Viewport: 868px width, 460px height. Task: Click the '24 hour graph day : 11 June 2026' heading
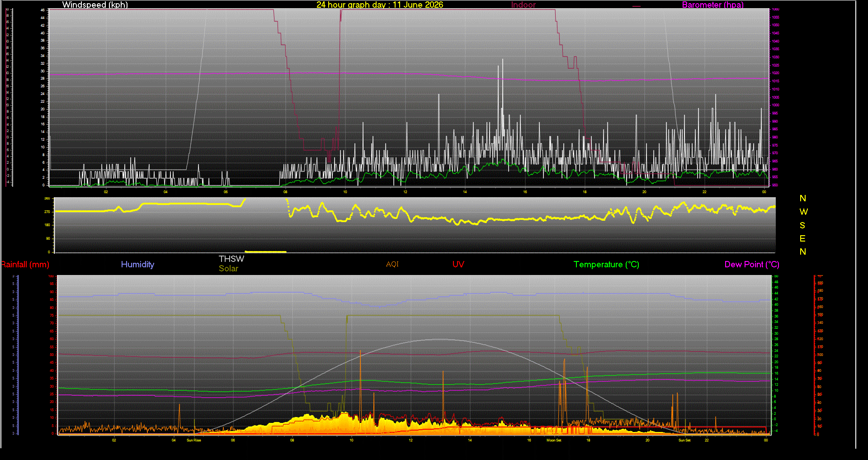point(380,5)
